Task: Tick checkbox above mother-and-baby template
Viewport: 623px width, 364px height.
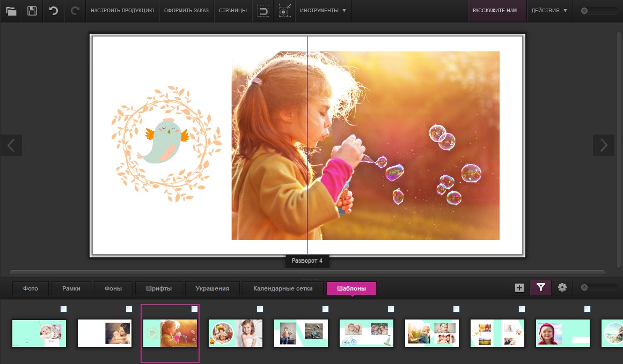Action: pyautogui.click(x=129, y=309)
